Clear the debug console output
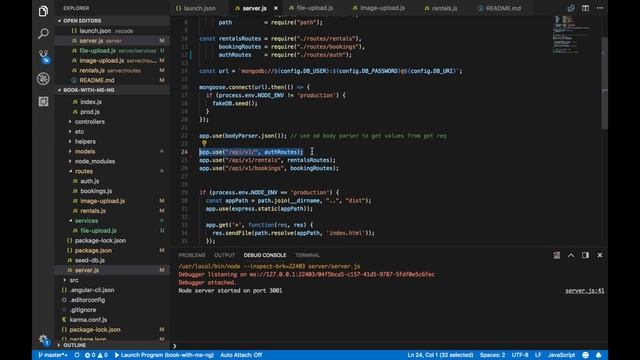 (x=557, y=255)
